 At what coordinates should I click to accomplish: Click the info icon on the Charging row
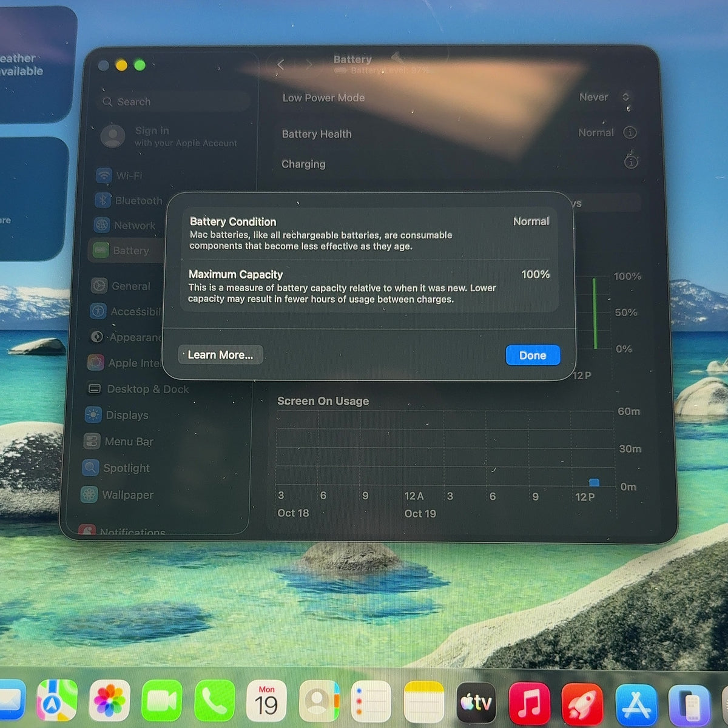click(x=631, y=163)
